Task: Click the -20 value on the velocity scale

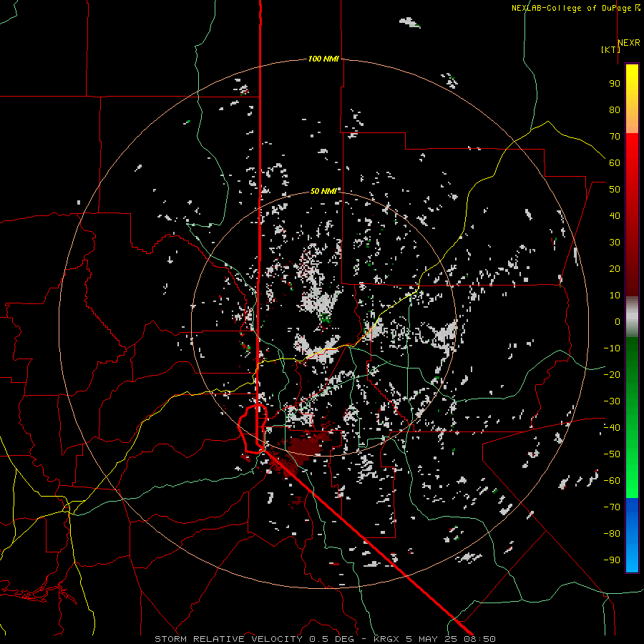Action: tap(612, 374)
